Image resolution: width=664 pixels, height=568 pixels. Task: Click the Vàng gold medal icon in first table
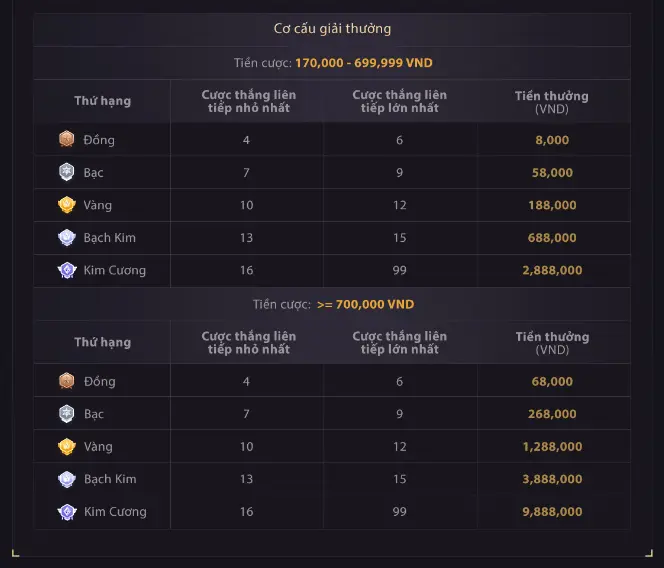coord(66,205)
